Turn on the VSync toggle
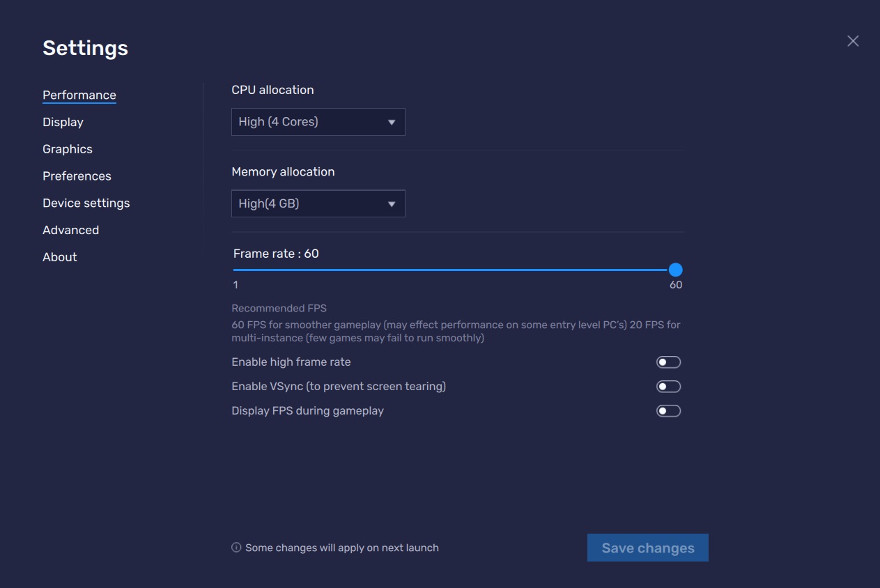The image size is (880, 588). tap(669, 387)
